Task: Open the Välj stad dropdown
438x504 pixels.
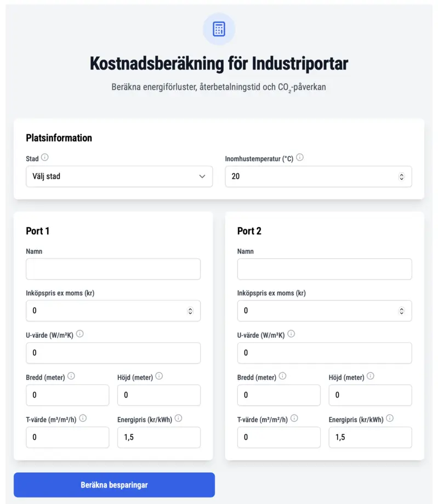Action: coord(120,176)
